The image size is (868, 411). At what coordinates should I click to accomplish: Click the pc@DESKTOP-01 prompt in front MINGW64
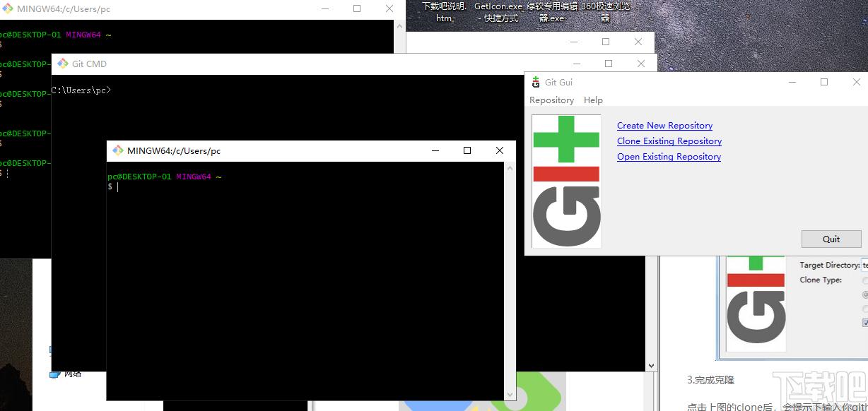[139, 177]
